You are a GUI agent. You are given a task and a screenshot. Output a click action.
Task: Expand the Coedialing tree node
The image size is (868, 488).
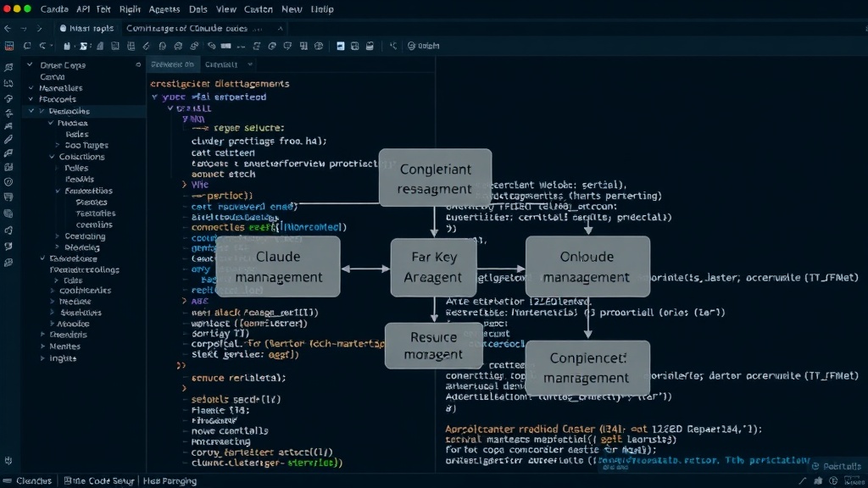click(x=58, y=236)
